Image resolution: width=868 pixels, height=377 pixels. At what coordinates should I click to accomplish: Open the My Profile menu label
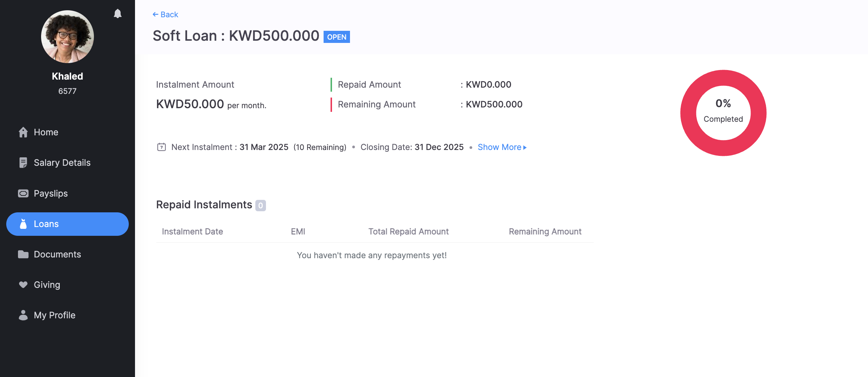[55, 315]
